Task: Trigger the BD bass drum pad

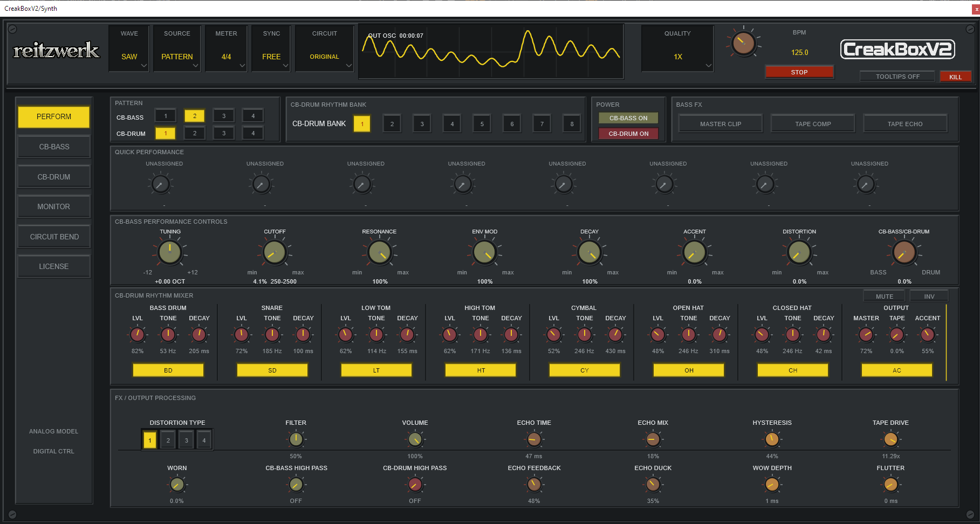Action: coord(168,370)
